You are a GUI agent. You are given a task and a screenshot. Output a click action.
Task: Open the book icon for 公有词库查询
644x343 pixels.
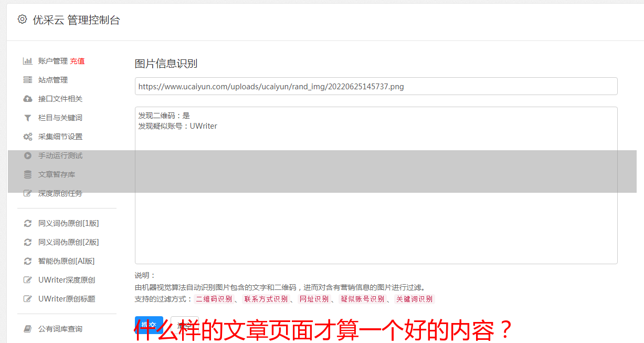28,329
